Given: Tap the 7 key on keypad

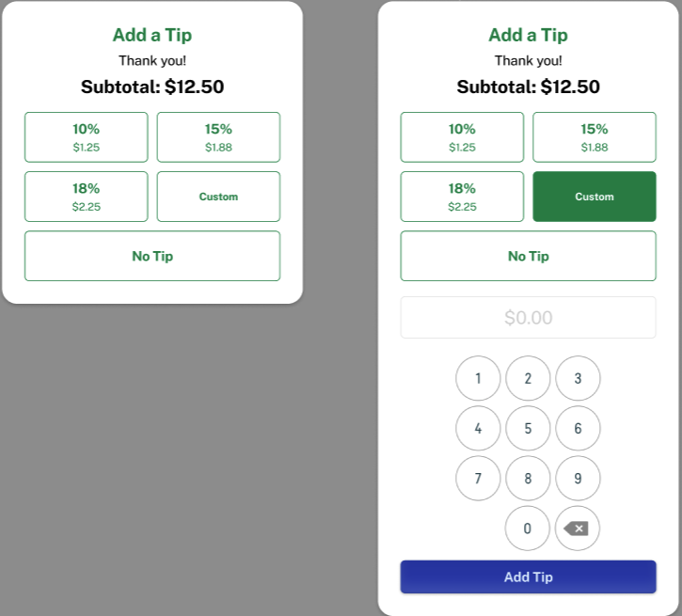Looking at the screenshot, I should [478, 478].
